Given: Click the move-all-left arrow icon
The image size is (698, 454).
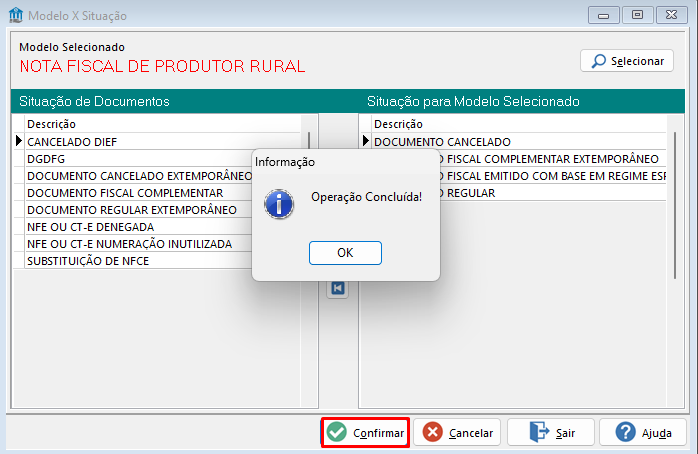Looking at the screenshot, I should pyautogui.click(x=337, y=288).
